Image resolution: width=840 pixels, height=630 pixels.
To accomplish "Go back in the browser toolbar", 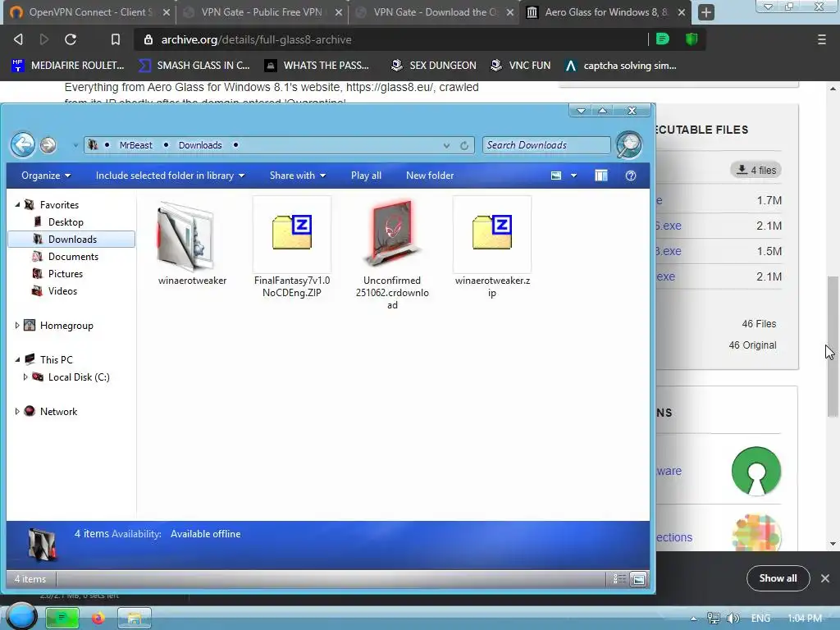I will (18, 39).
